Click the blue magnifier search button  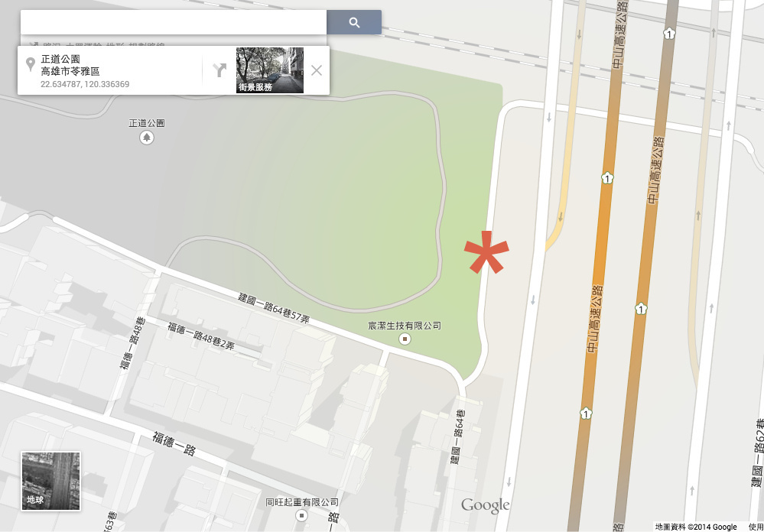(x=354, y=22)
